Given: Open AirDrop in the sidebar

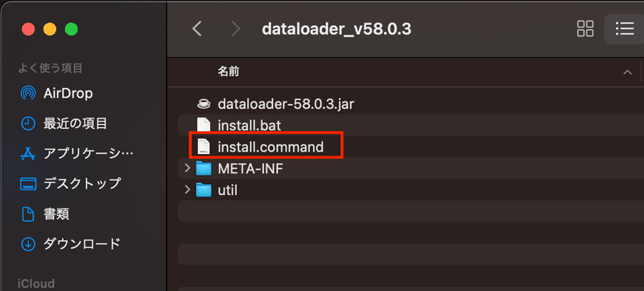Looking at the screenshot, I should 56,94.
